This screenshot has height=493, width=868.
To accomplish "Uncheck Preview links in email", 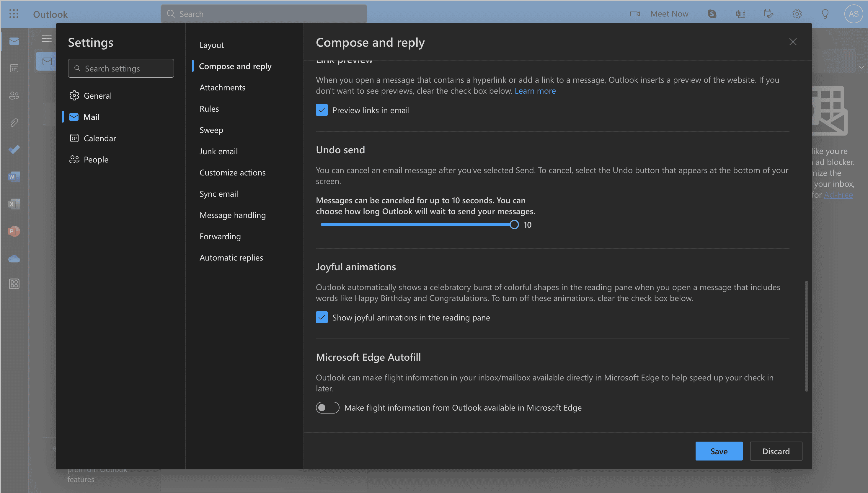I will point(322,110).
